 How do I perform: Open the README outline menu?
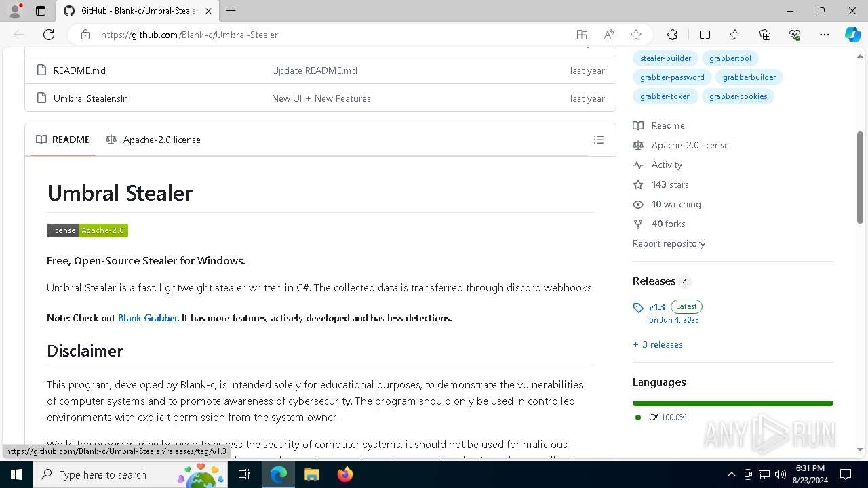pos(598,140)
